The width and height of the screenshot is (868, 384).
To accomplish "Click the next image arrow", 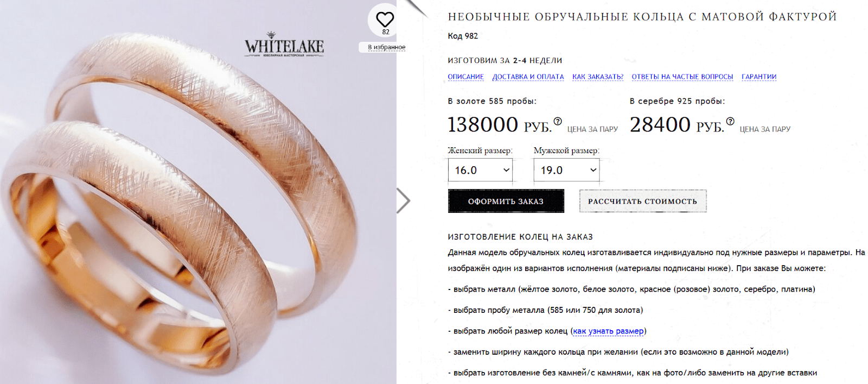I will [403, 201].
